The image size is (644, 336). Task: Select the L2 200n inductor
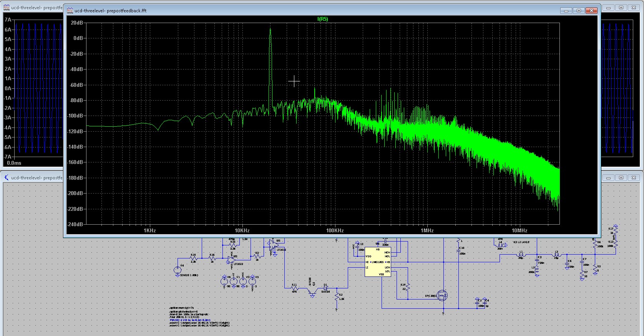[537, 271]
